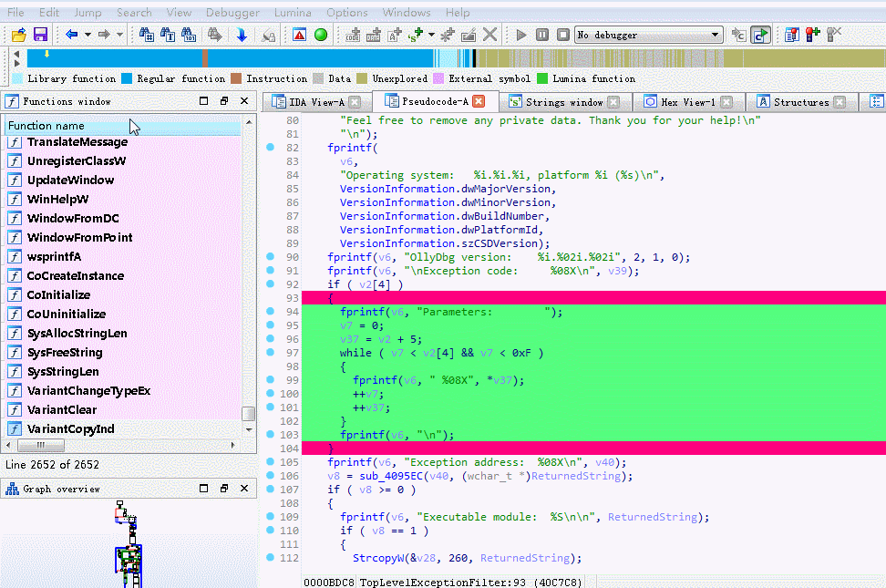Click the blue down arrow jump icon

pos(242,35)
